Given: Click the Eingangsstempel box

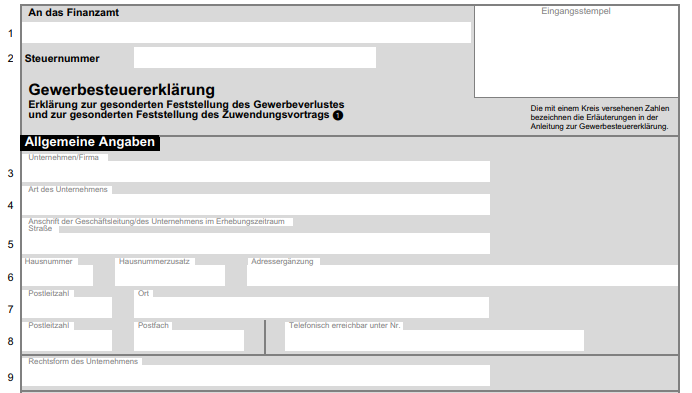Looking at the screenshot, I should coord(576,52).
